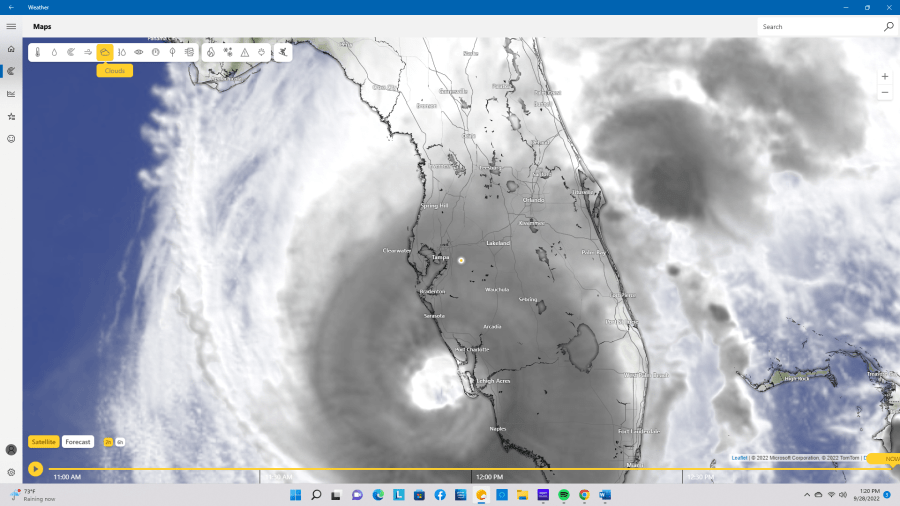Select the fire layer icon
Image resolution: width=900 pixels, height=506 pixels.
tap(211, 51)
